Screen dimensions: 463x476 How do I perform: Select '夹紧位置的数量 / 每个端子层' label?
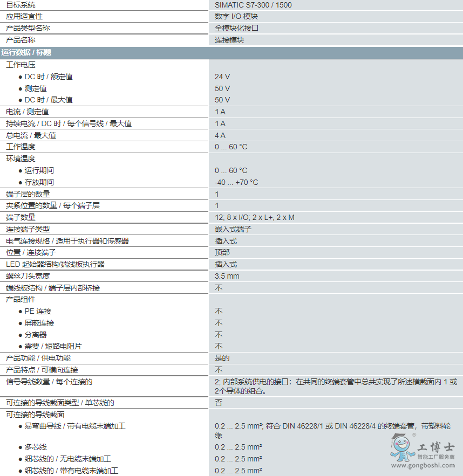click(x=53, y=205)
